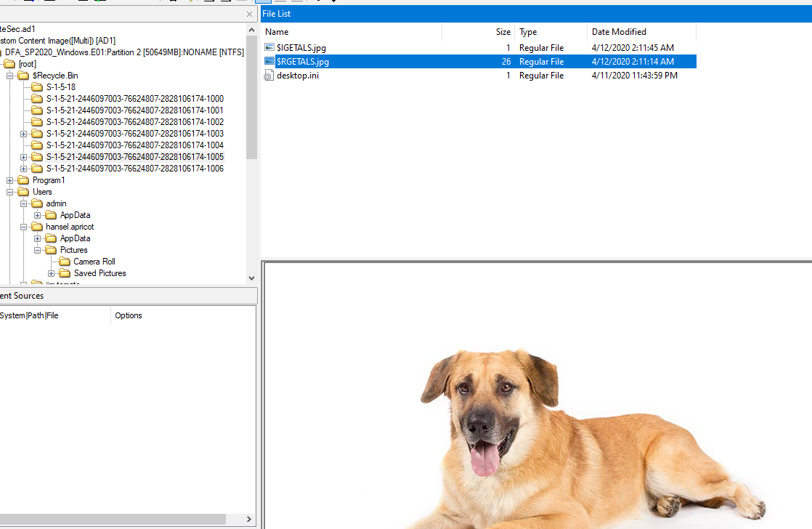Select the S-1-5-21-...-1003 folder label
Image resolution: width=812 pixels, height=529 pixels.
coord(134,134)
